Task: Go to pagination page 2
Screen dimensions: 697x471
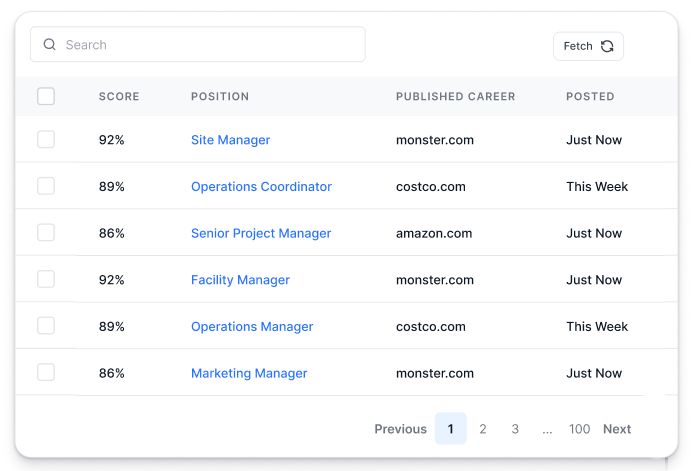Action: pos(483,429)
